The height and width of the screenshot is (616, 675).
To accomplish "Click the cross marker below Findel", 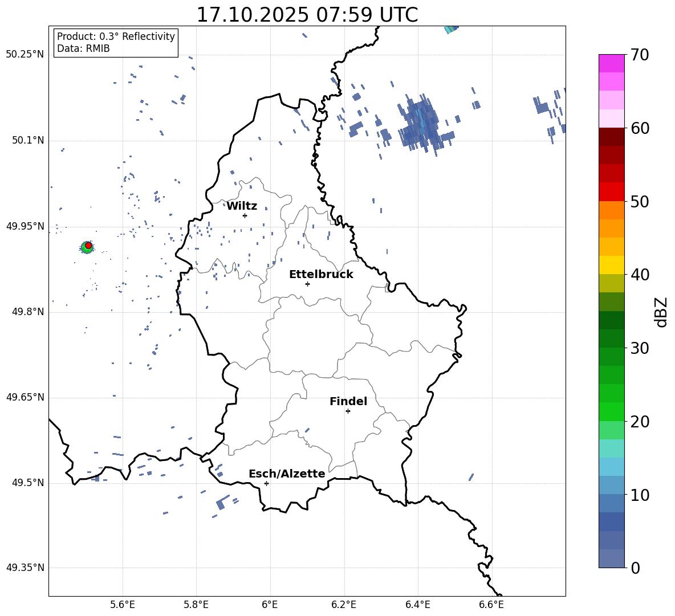I will coord(348,411).
